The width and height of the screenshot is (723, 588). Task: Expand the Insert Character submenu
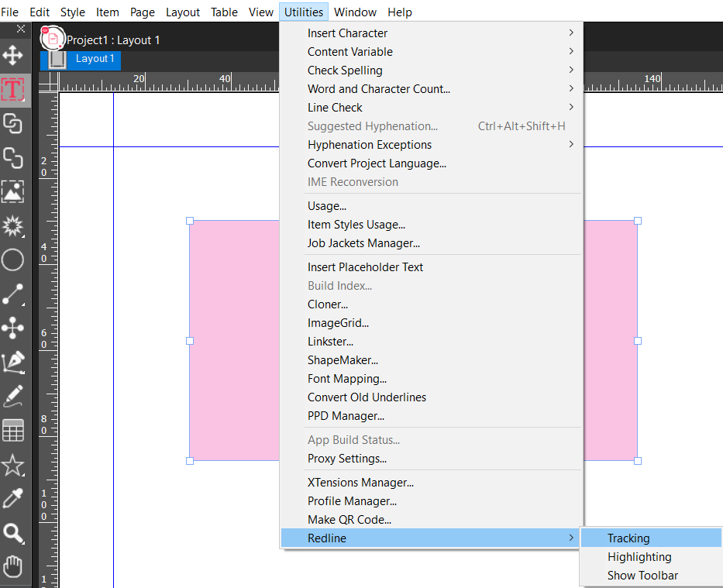click(x=346, y=33)
